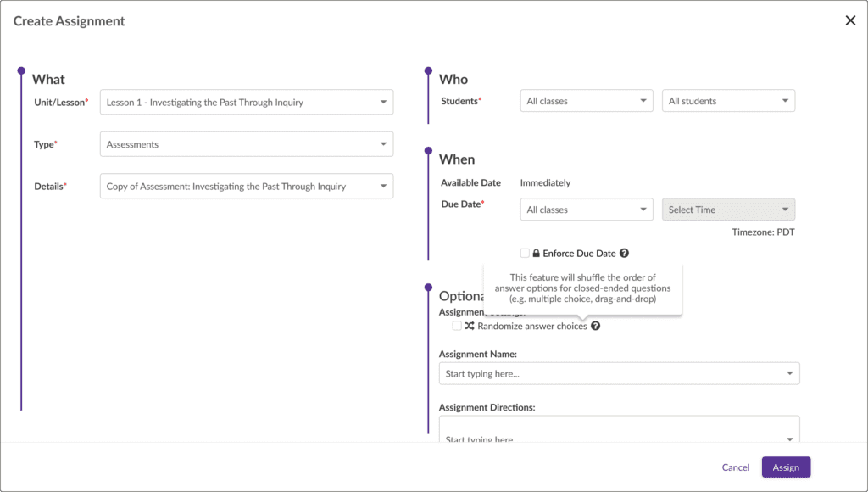Click the 'Create Assignment' dialog title
Image resolution: width=868 pixels, height=492 pixels.
70,21
